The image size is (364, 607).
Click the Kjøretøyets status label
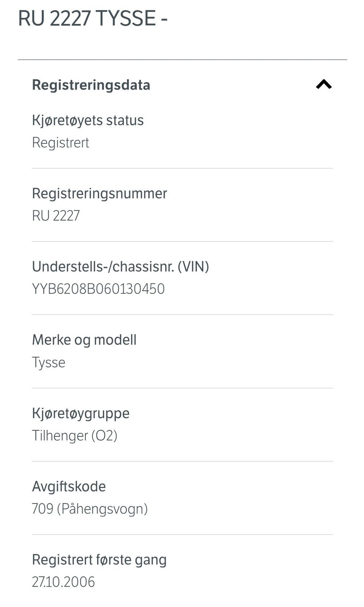point(88,120)
